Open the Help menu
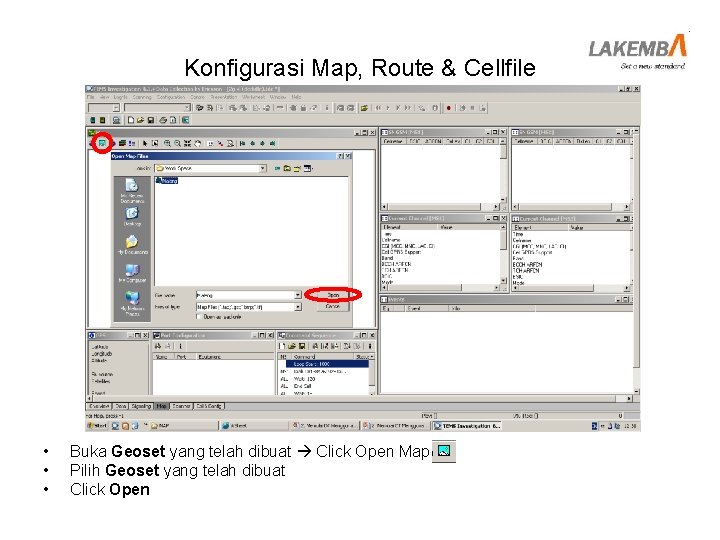The image size is (720, 540). coord(296,97)
